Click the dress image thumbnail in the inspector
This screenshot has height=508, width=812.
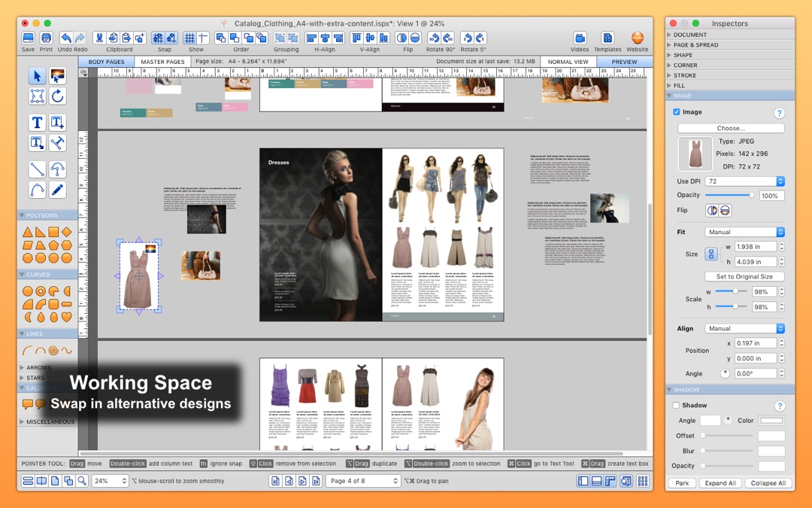click(x=695, y=154)
